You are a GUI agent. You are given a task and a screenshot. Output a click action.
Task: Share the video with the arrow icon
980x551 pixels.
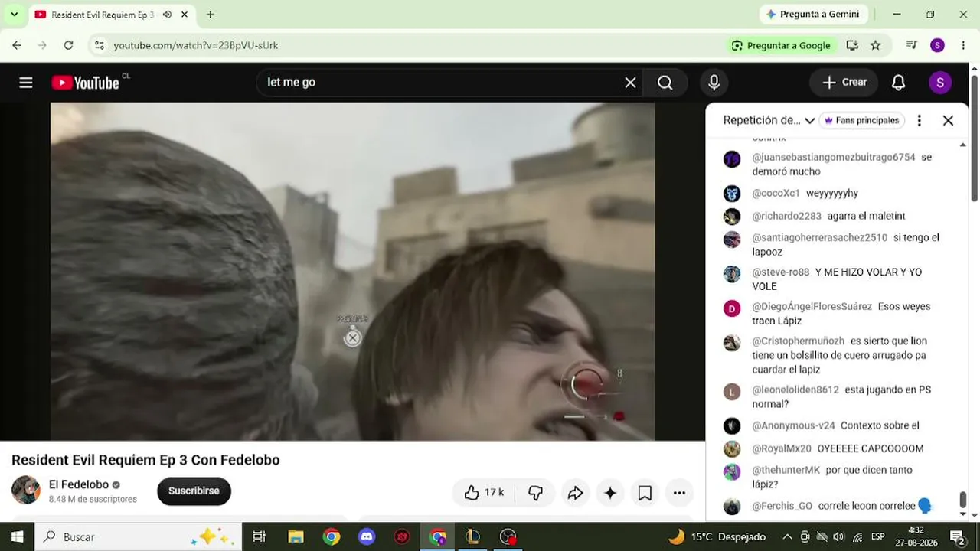(575, 494)
